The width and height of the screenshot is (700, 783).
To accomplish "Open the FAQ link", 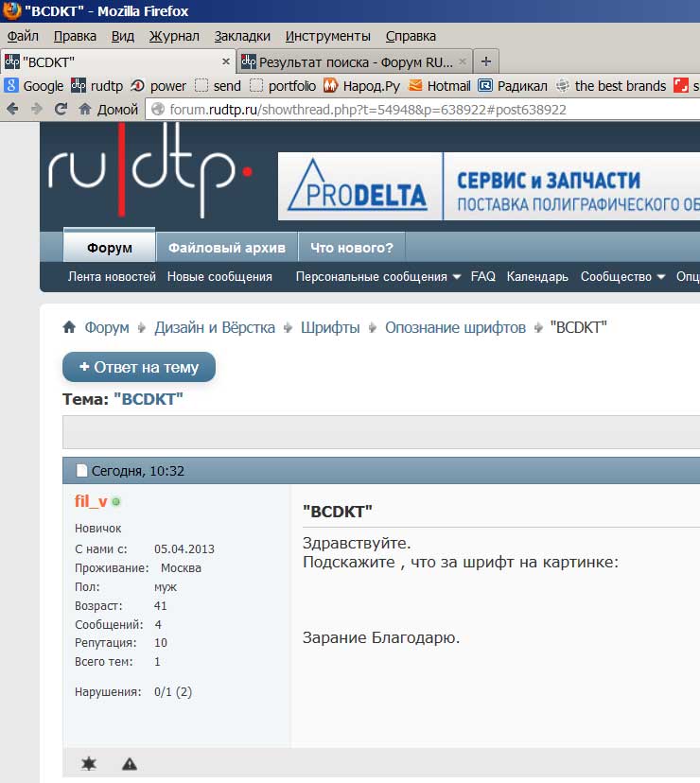I will coord(483,276).
